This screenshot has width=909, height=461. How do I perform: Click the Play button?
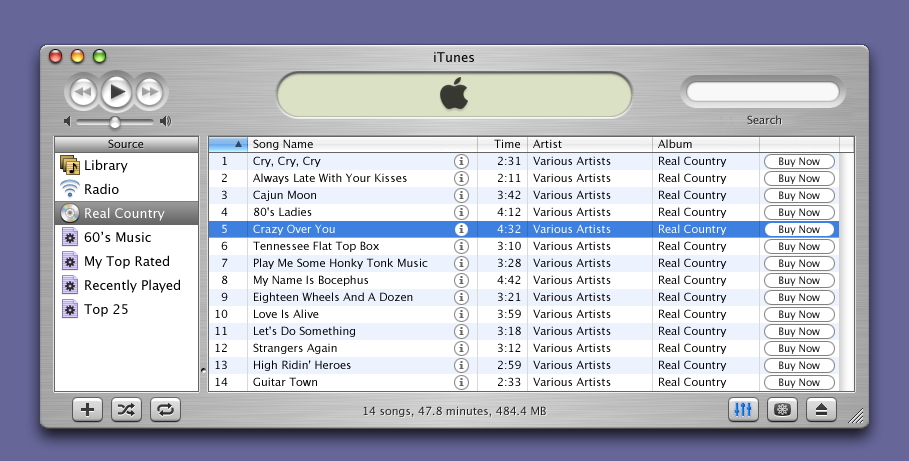(117, 91)
